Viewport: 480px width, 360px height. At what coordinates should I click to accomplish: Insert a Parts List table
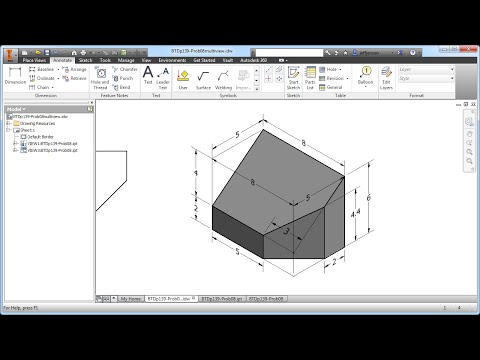[310, 78]
